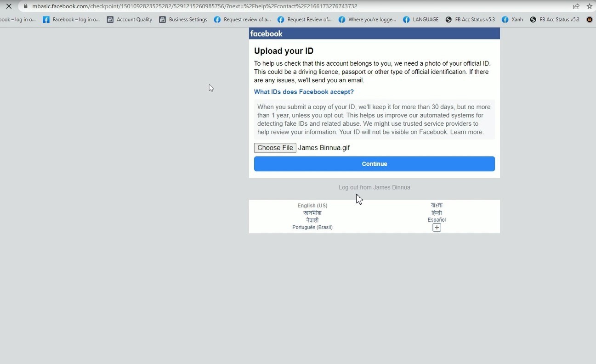
Task: Open the share page icon in address bar
Action: point(576,6)
